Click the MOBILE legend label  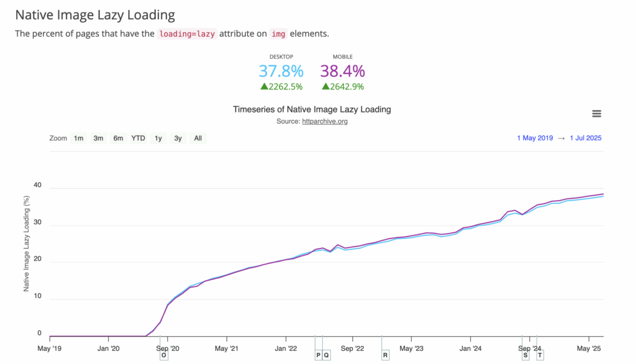point(343,57)
